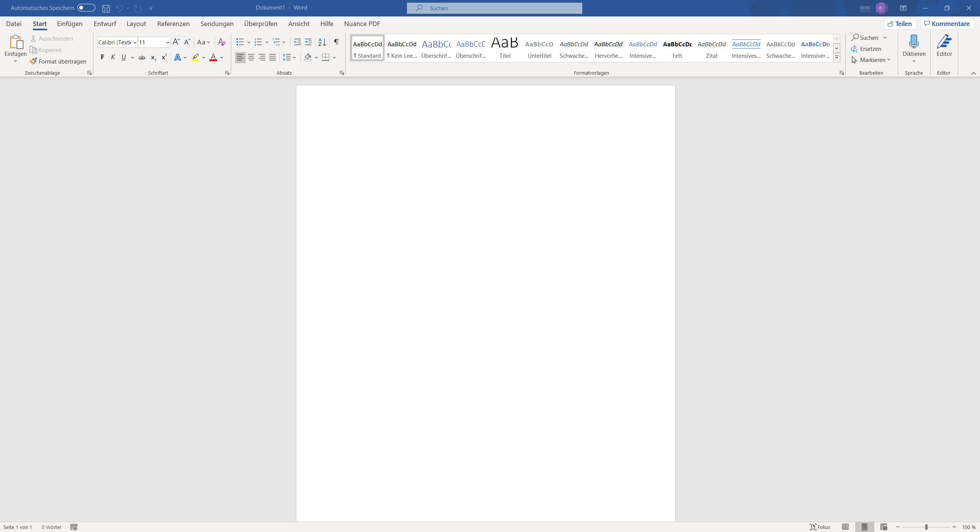The width and height of the screenshot is (980, 532).
Task: Click the Suchen search field
Action: click(x=494, y=8)
